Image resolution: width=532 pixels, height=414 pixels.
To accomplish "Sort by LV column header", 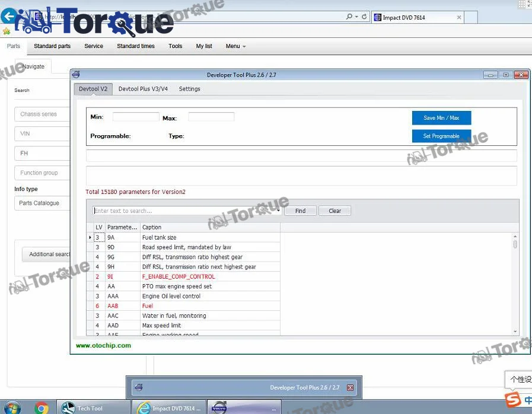I will pos(99,227).
